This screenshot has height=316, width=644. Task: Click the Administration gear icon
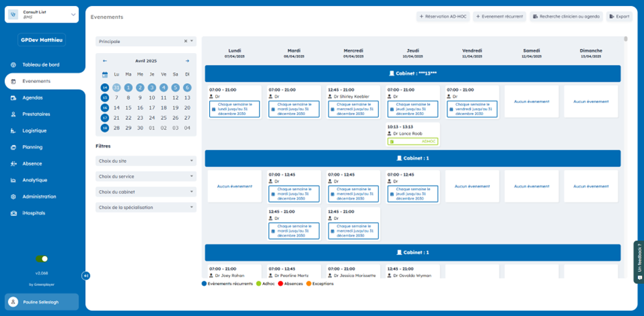pos(13,197)
